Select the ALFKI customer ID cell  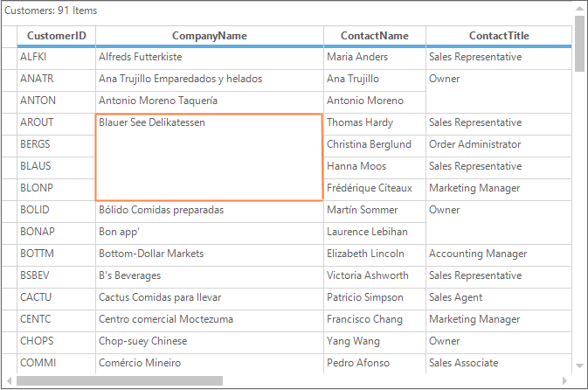pyautogui.click(x=56, y=58)
